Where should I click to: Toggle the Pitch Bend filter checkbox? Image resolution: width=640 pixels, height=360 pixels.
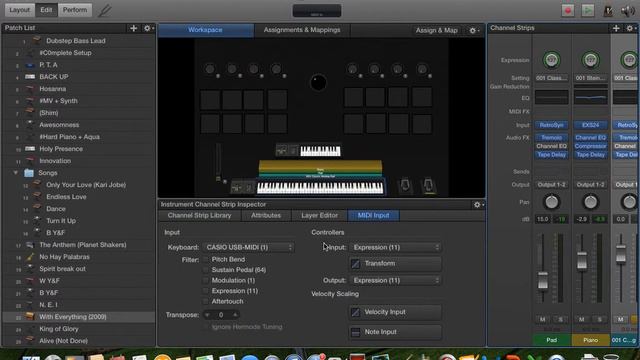205,260
